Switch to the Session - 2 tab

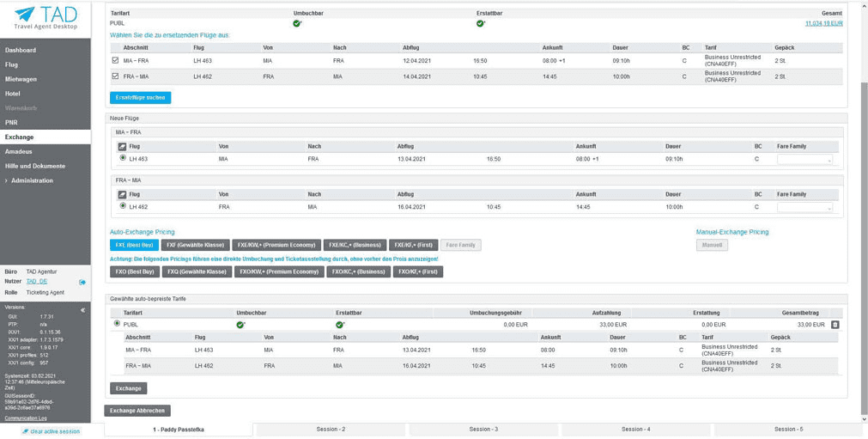[331, 429]
